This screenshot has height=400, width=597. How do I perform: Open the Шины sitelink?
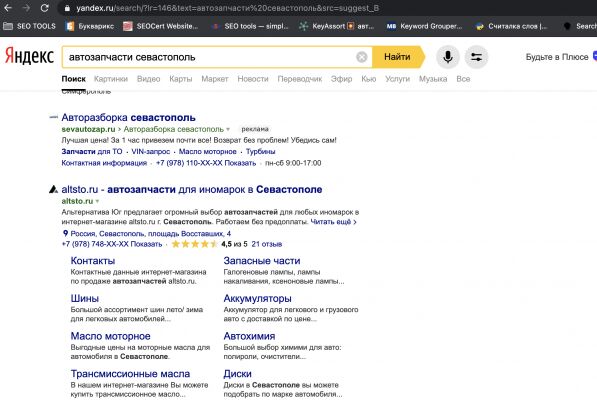[x=85, y=298]
